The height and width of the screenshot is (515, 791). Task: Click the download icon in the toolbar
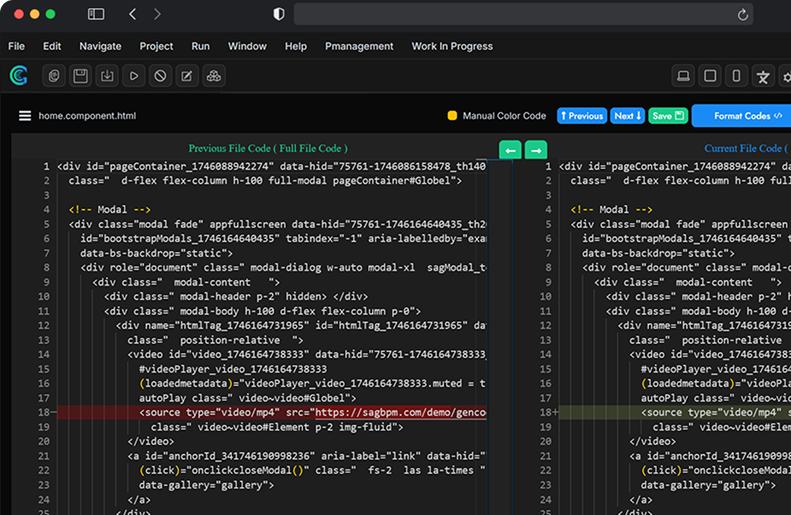(107, 76)
